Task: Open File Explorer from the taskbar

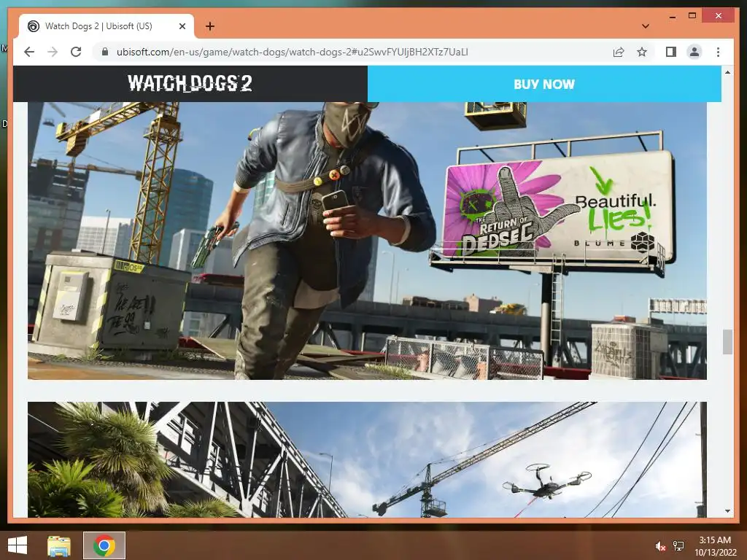Action: coord(59,545)
